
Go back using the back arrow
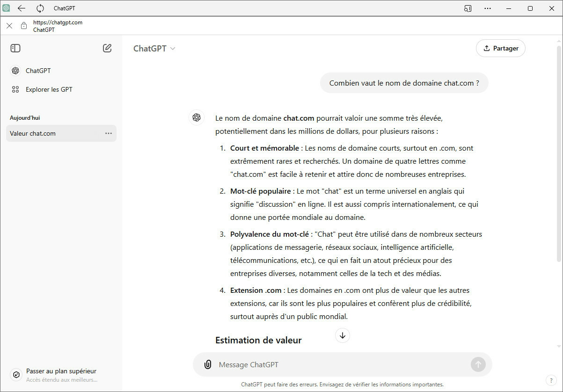(x=22, y=8)
